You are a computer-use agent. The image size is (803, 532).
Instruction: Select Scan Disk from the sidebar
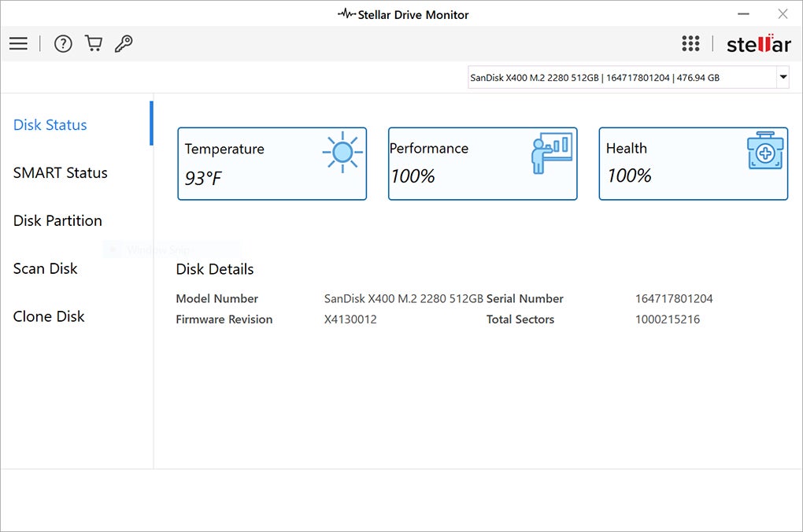tap(45, 268)
